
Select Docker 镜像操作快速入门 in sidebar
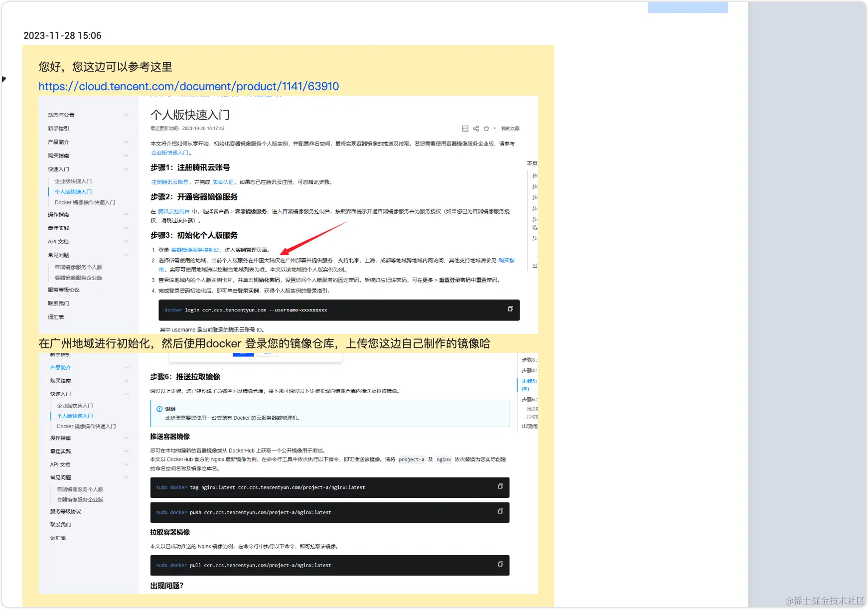point(85,202)
